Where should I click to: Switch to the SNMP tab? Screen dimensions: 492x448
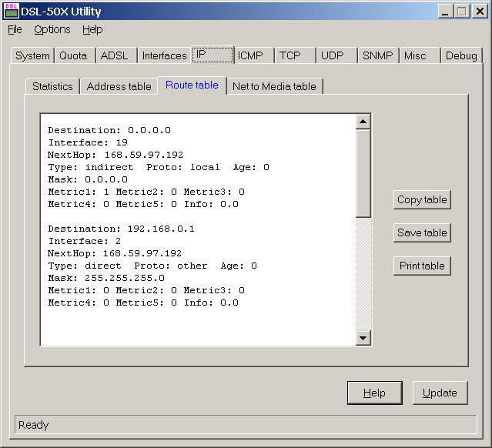[378, 55]
